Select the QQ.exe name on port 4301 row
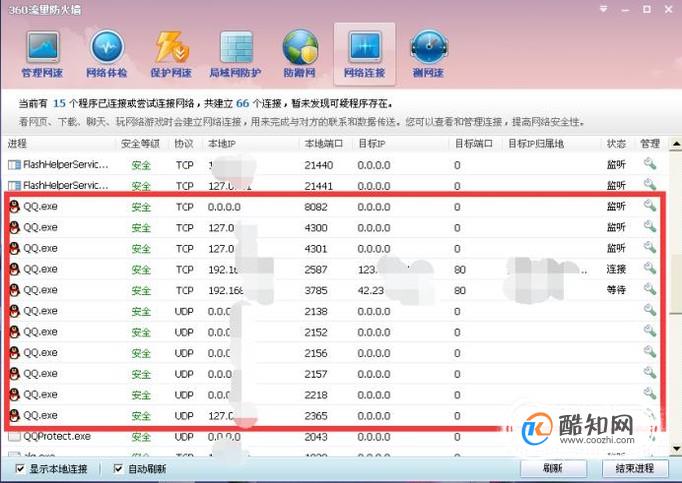The height and width of the screenshot is (483, 682). point(40,248)
